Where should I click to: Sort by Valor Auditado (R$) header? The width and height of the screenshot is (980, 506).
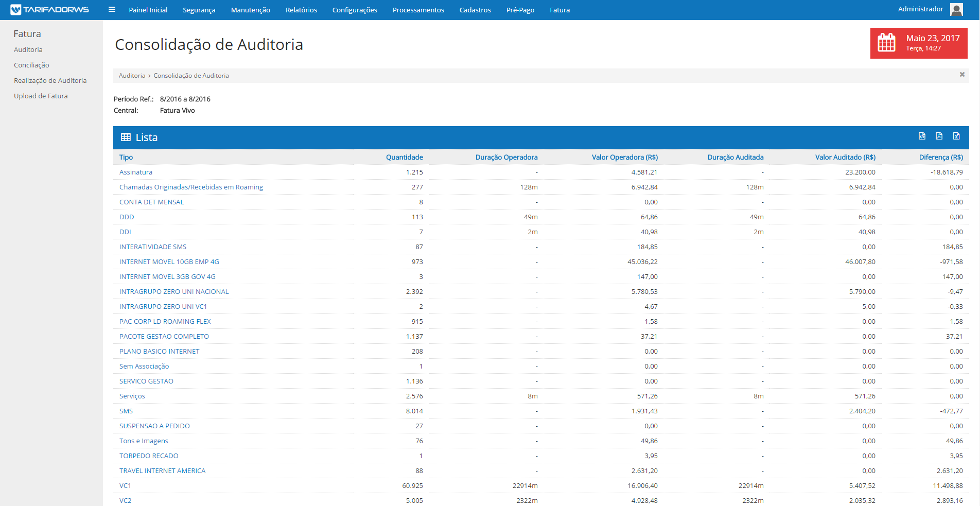click(x=845, y=157)
